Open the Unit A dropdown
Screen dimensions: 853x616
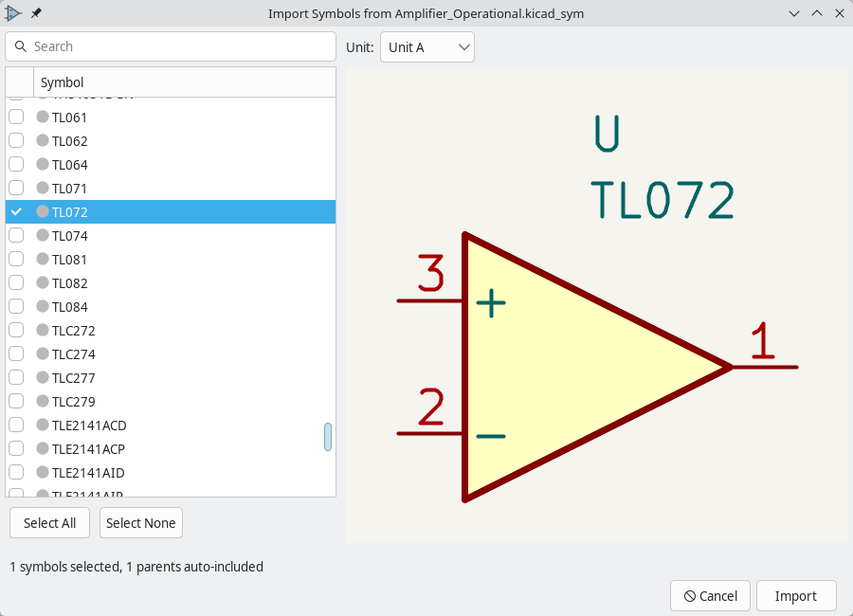click(426, 46)
